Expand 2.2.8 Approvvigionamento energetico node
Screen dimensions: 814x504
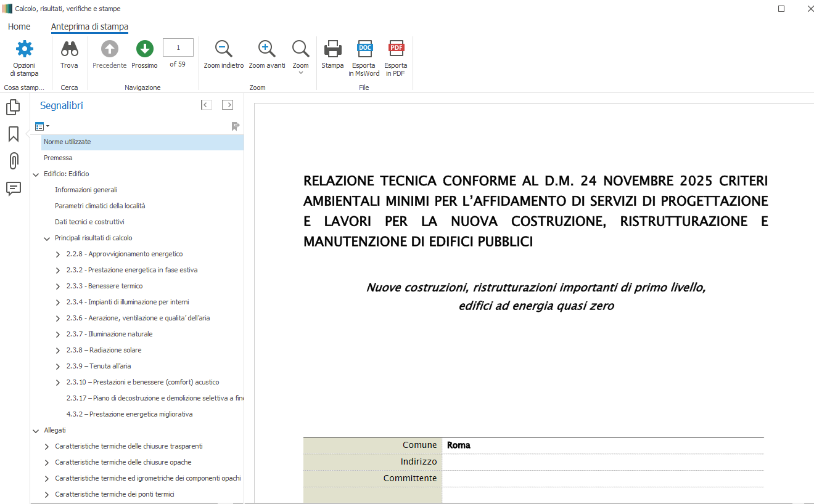(x=58, y=254)
